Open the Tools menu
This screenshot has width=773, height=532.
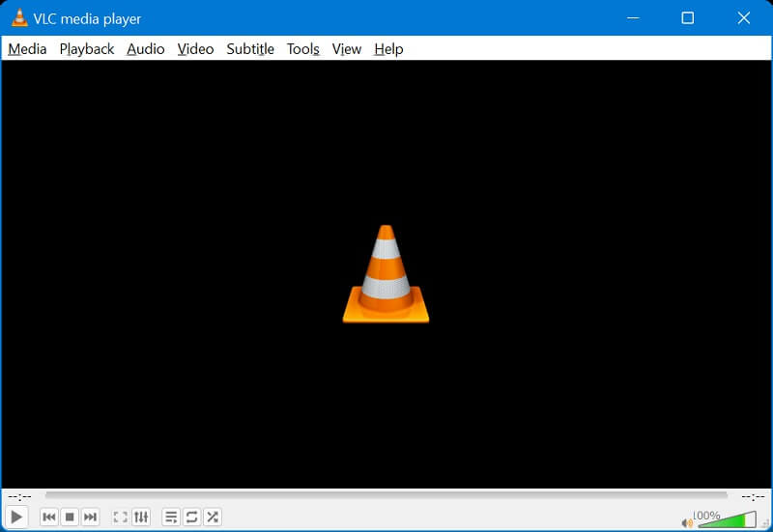303,49
